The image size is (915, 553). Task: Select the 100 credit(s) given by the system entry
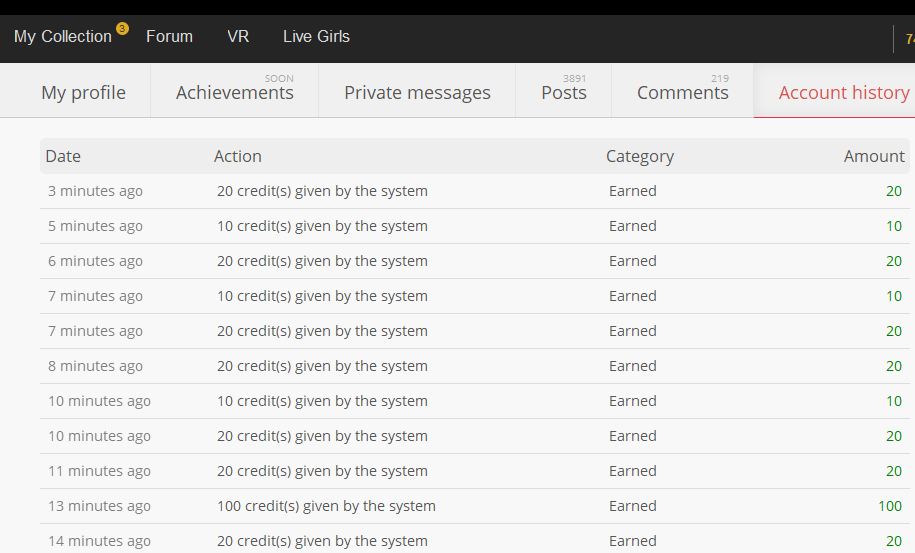pos(326,506)
